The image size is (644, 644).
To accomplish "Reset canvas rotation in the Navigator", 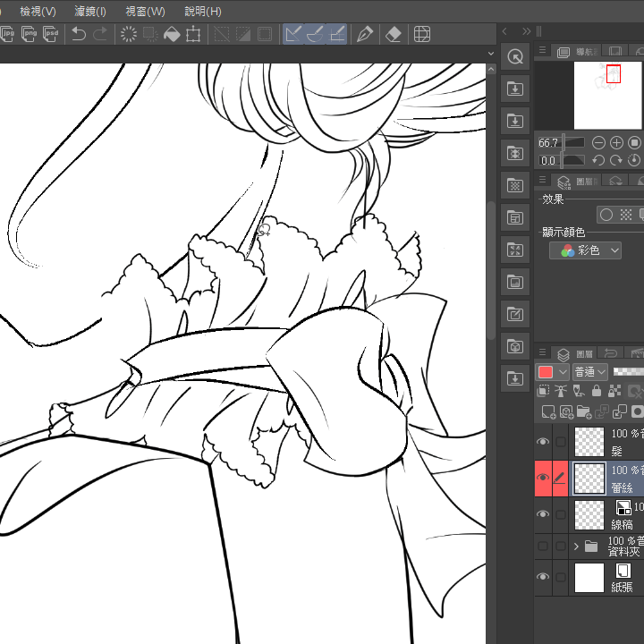I will [x=634, y=160].
